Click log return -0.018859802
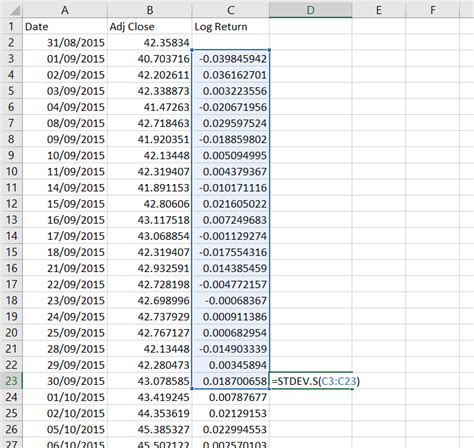474x448 pixels. click(x=231, y=139)
